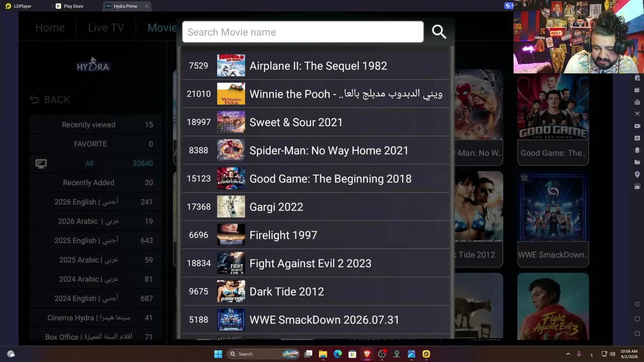The image size is (644, 362).
Task: Click the Search Movie name field
Action: click(303, 32)
